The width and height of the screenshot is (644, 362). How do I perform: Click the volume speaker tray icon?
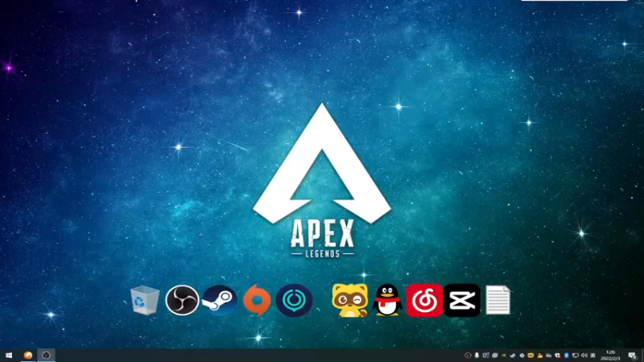click(x=584, y=356)
